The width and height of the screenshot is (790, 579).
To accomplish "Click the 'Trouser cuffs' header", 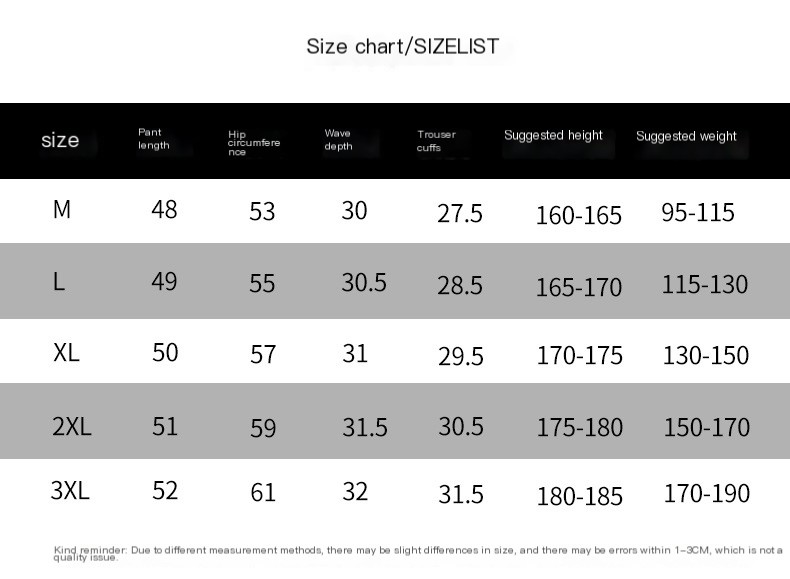I will [x=436, y=141].
